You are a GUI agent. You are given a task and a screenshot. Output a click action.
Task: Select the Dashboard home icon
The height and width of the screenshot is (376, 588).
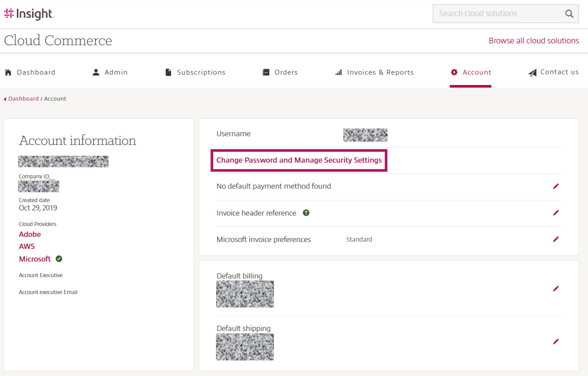8,72
